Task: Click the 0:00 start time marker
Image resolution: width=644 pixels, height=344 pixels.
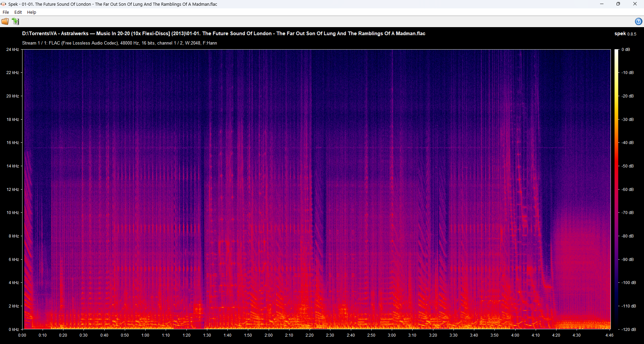Action: [x=22, y=335]
